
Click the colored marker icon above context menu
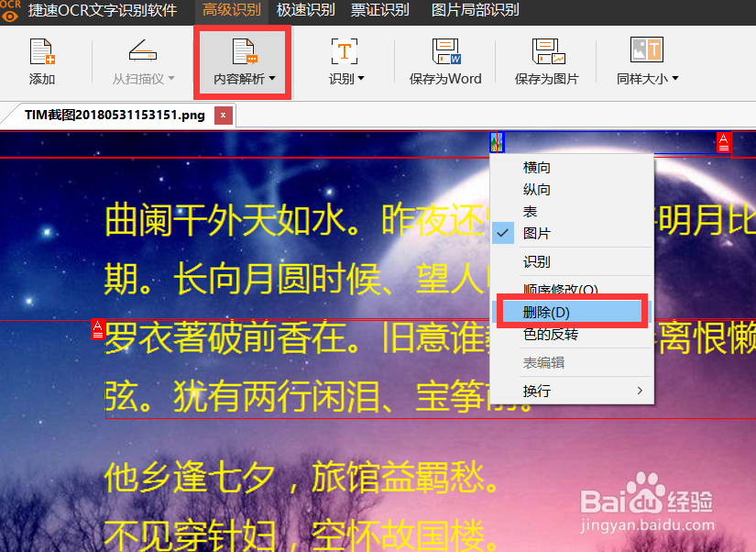pyautogui.click(x=496, y=142)
